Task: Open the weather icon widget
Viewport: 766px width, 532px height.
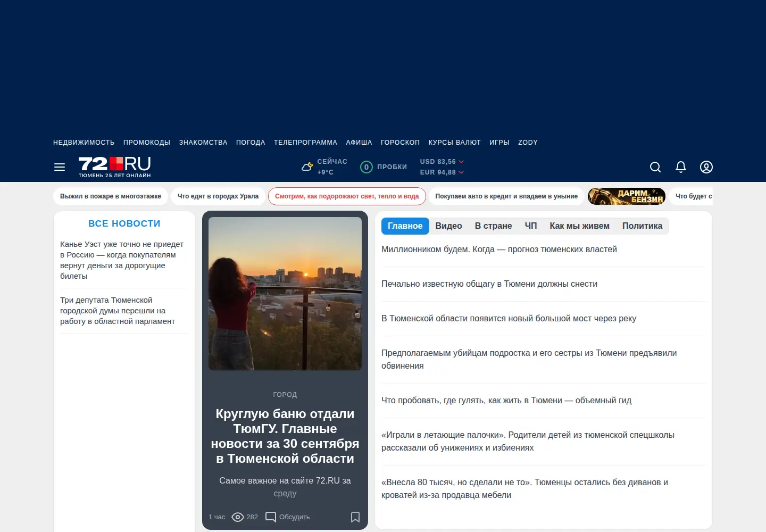Action: coord(307,167)
